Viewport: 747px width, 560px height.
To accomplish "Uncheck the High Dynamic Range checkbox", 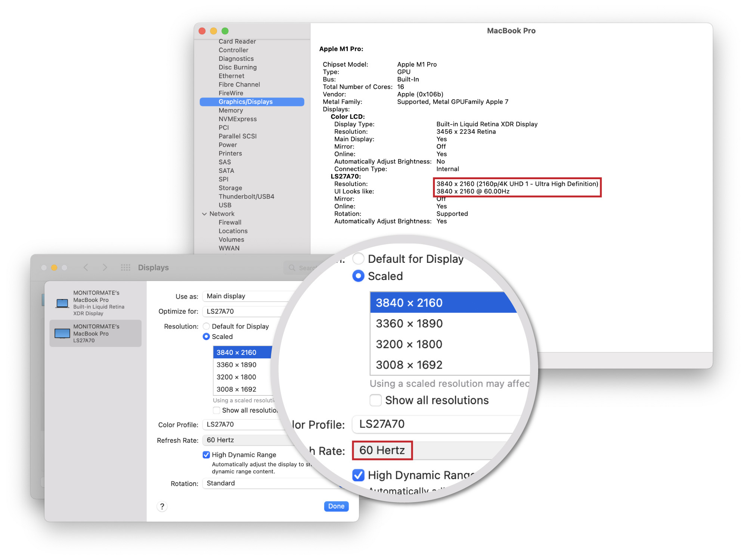I will pyautogui.click(x=206, y=455).
